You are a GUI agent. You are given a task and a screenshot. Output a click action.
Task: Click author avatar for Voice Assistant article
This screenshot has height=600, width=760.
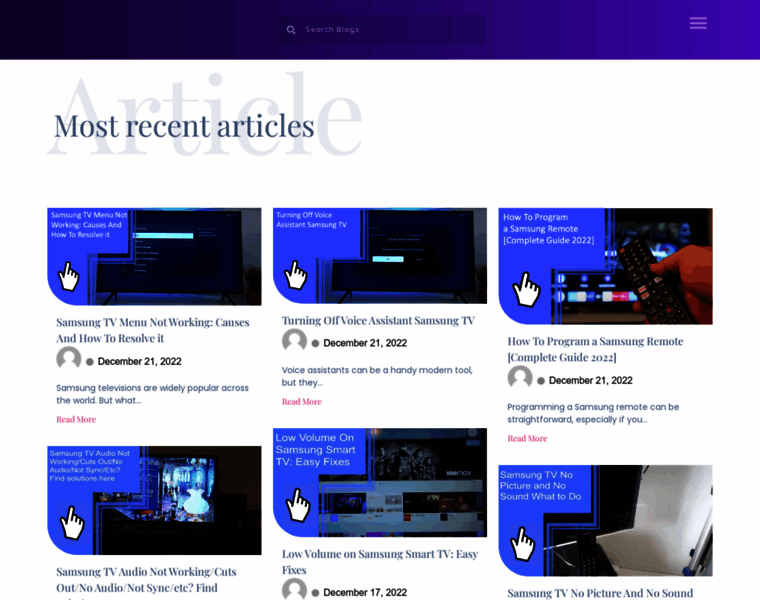pyautogui.click(x=294, y=340)
